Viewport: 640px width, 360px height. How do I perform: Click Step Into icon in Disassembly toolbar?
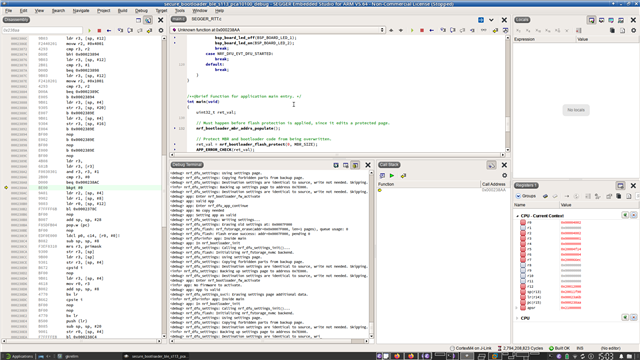(x=120, y=30)
